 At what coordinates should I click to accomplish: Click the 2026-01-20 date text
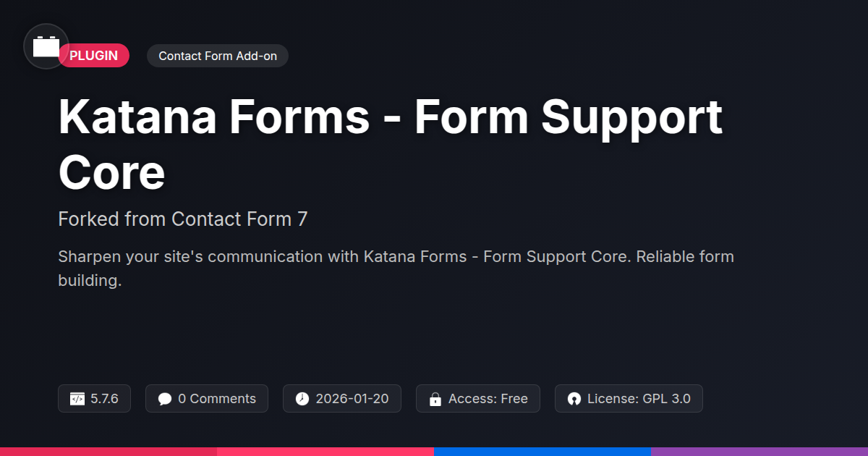tap(352, 399)
